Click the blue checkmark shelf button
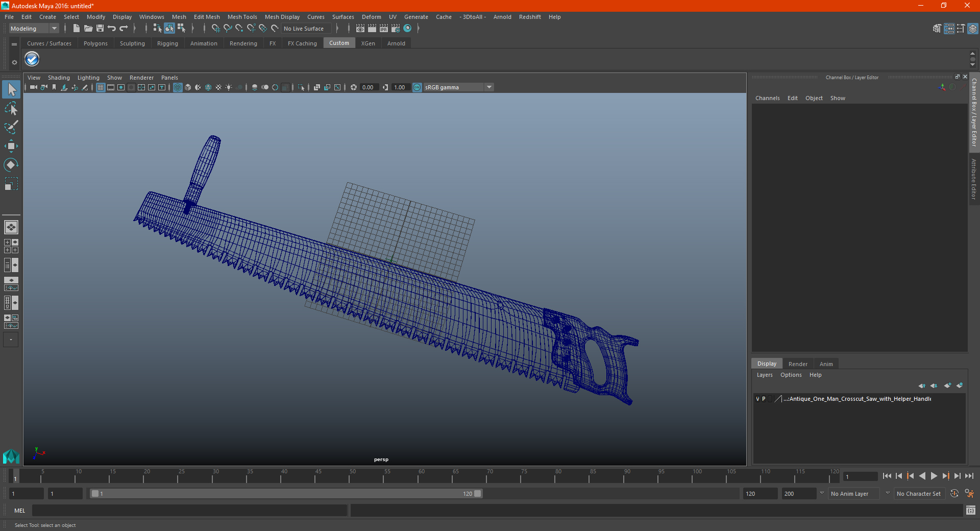The width and height of the screenshot is (980, 531). 32,59
